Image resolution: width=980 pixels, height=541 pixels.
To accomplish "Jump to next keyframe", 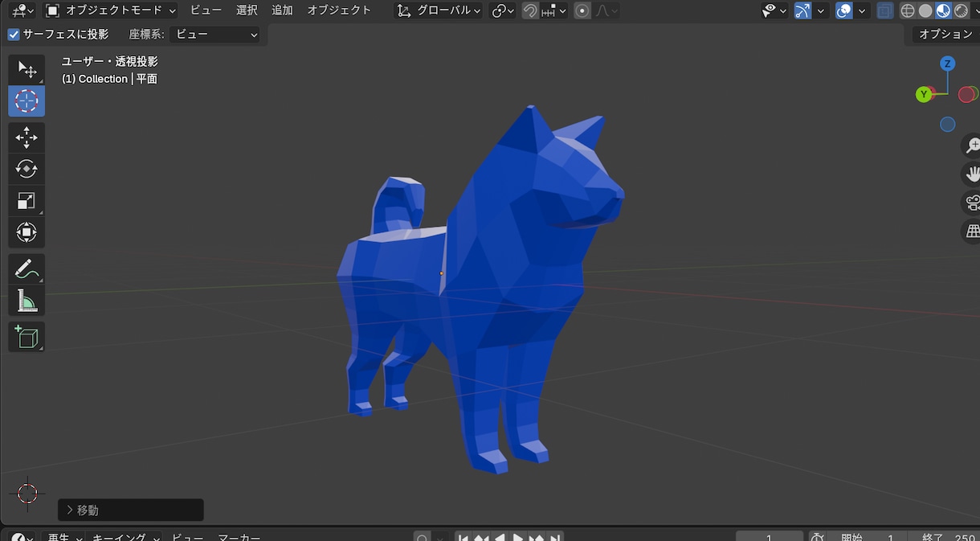I will coord(537,538).
